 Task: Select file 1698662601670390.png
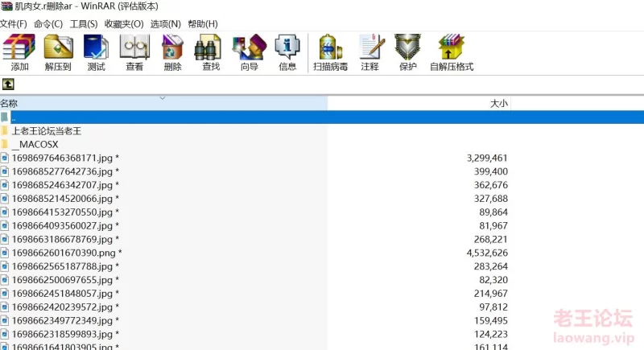tap(67, 253)
